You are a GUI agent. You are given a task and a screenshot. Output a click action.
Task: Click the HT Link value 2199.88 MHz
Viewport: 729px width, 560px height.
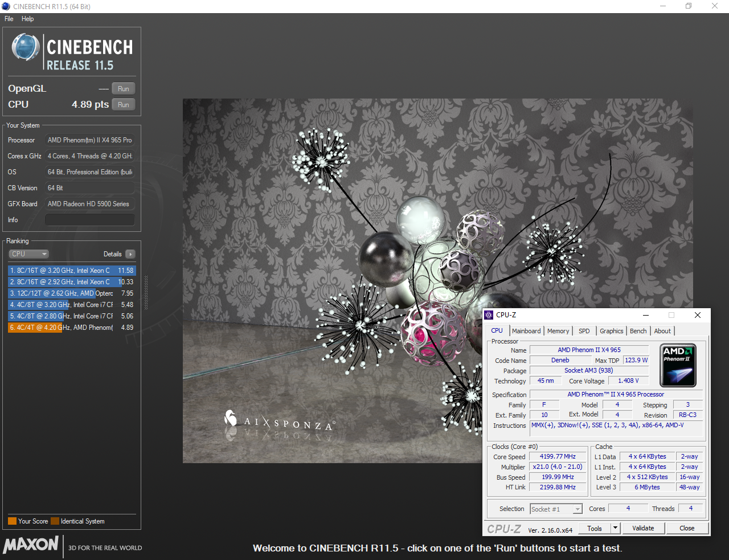tap(558, 488)
